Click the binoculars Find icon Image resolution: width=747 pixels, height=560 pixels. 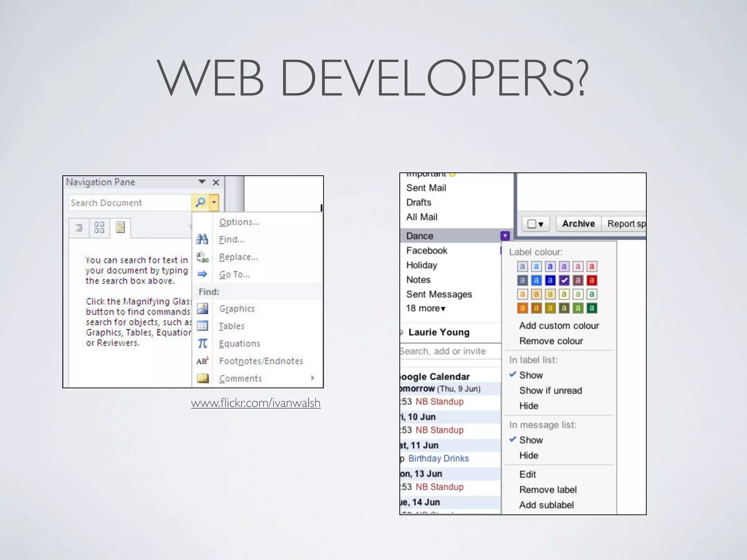202,239
